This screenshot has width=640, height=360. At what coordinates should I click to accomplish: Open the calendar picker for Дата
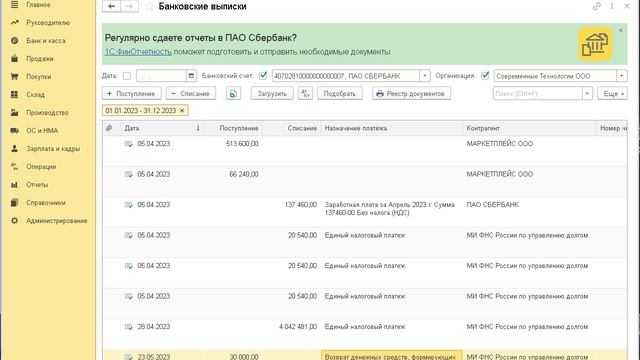[x=191, y=76]
